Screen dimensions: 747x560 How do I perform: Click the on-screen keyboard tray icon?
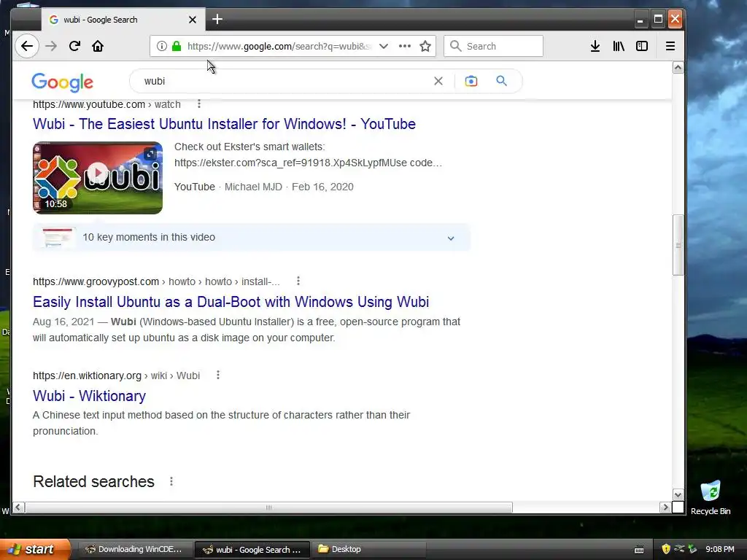[x=639, y=550]
